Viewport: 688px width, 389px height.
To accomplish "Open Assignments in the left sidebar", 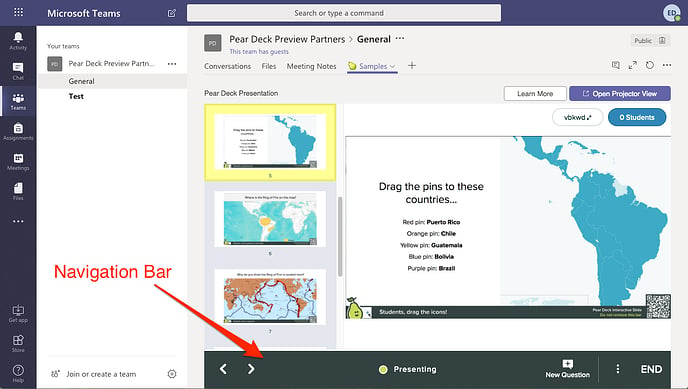I will [x=18, y=131].
